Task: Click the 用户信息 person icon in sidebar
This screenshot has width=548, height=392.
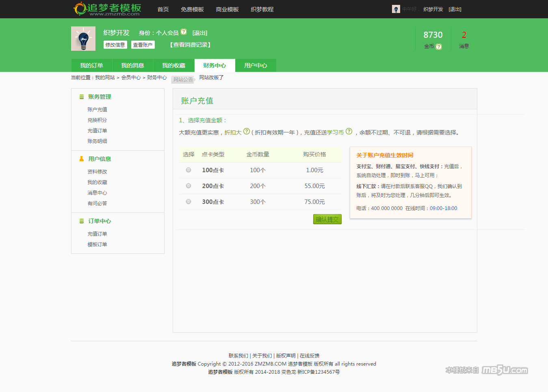Action: coord(82,159)
